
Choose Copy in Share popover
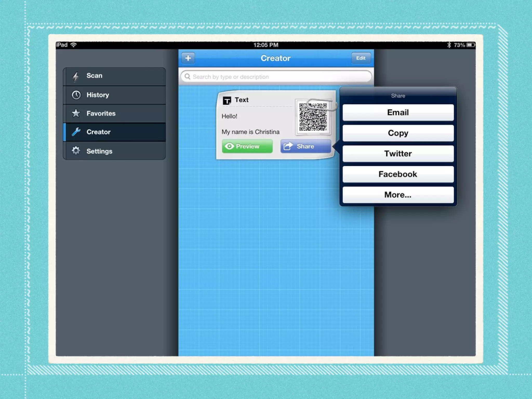pyautogui.click(x=398, y=133)
